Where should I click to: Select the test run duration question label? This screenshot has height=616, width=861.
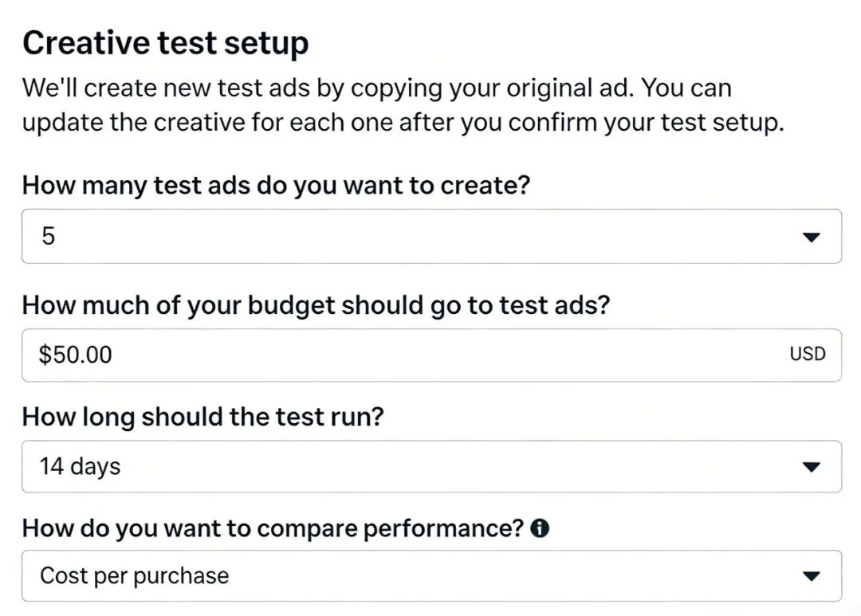(202, 416)
